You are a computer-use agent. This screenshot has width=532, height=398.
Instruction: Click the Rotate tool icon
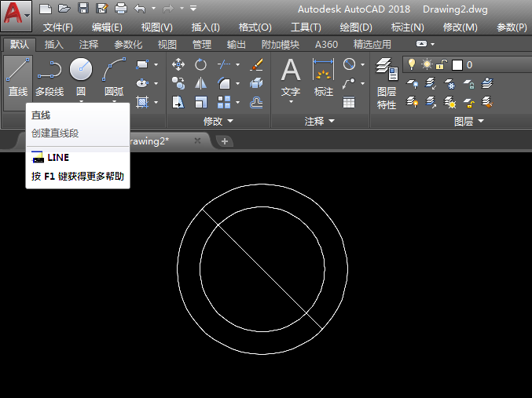click(201, 64)
